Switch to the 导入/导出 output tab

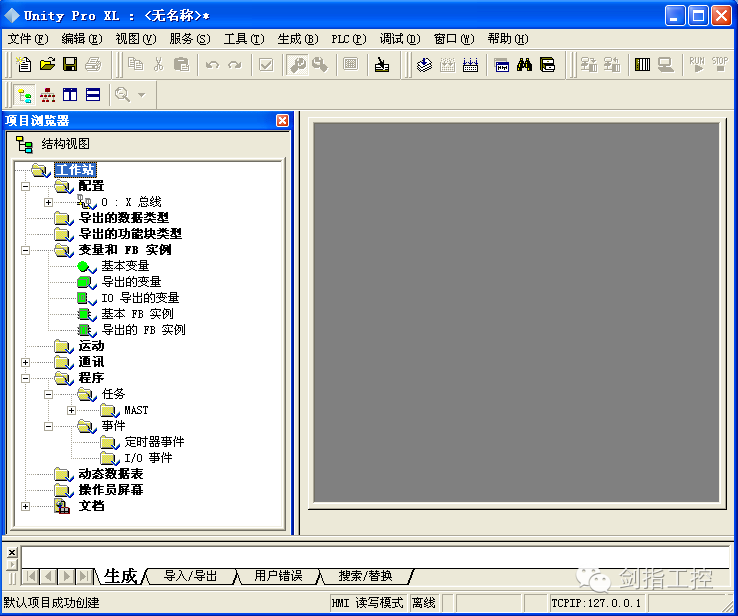coord(191,576)
